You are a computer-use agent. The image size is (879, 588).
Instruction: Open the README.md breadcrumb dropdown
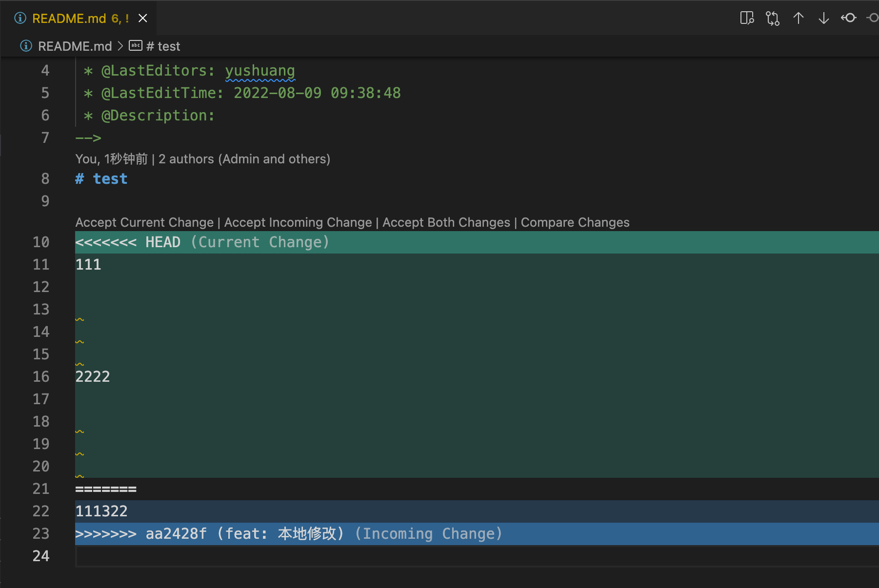click(75, 46)
